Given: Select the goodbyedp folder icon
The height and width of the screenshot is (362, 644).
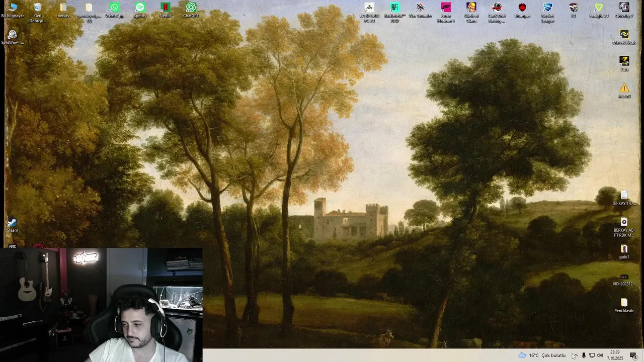Looking at the screenshot, I should coord(89,13).
